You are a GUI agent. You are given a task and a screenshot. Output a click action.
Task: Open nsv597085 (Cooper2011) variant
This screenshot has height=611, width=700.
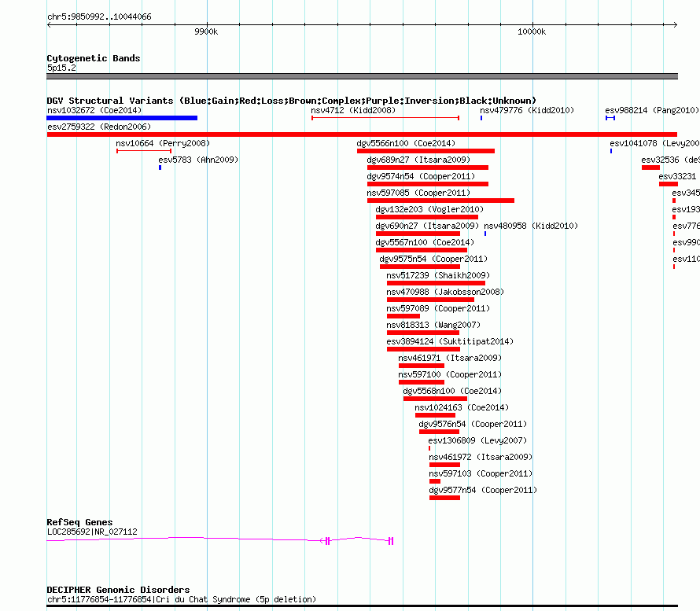click(418, 193)
